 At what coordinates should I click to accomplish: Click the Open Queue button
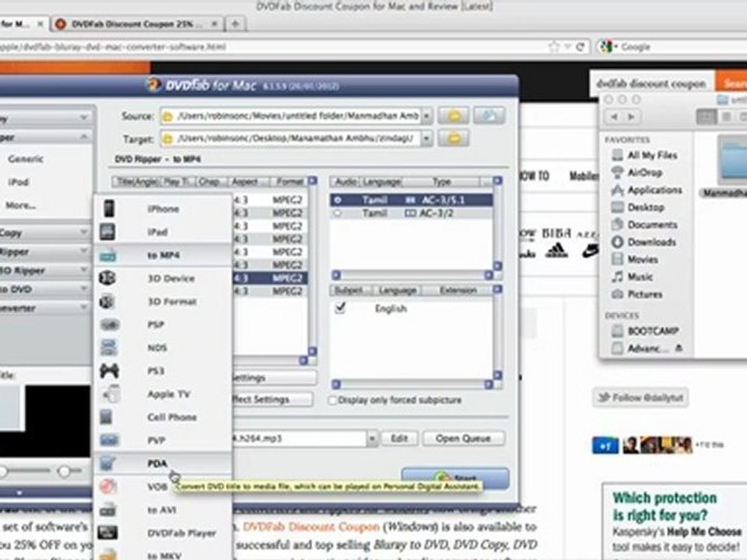(x=463, y=439)
